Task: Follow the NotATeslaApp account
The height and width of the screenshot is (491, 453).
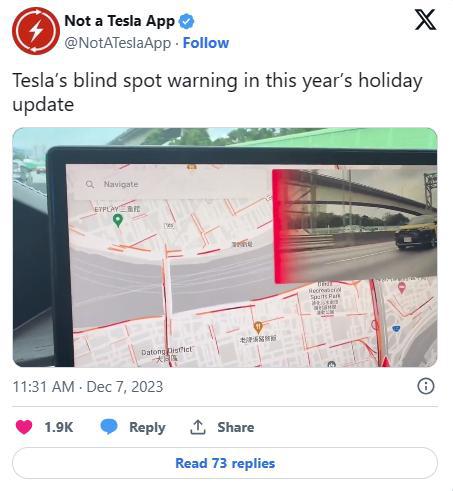Action: click(x=206, y=43)
